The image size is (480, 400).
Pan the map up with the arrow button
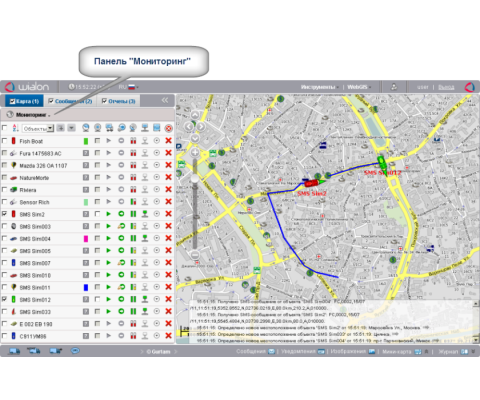click(195, 116)
